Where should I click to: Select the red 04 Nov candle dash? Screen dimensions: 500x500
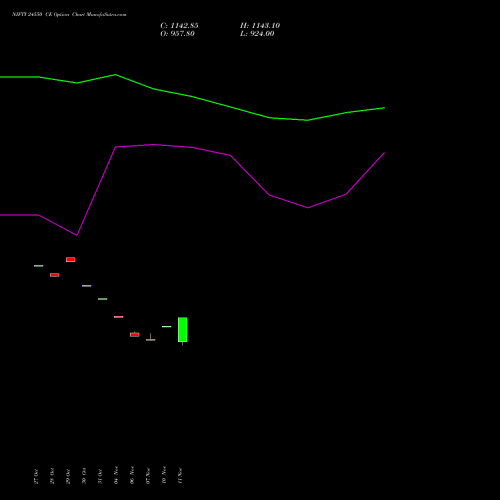[x=119, y=317]
